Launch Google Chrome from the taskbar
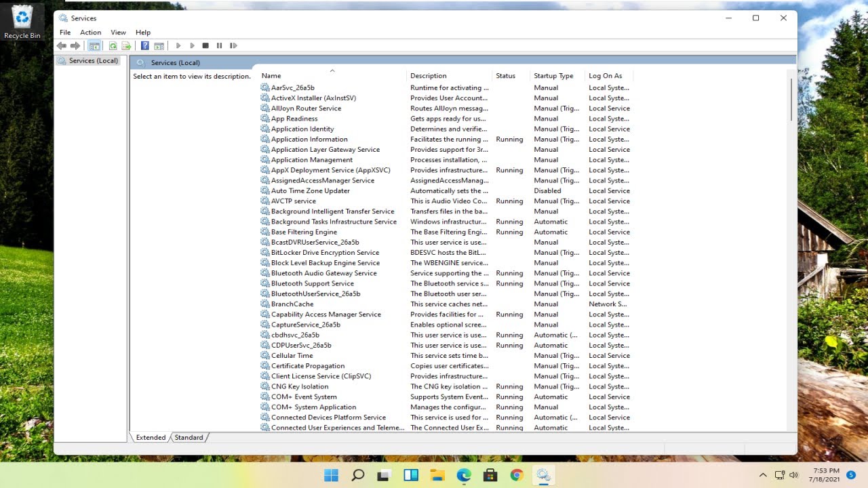Screen dimensions: 868x488 pos(517,475)
